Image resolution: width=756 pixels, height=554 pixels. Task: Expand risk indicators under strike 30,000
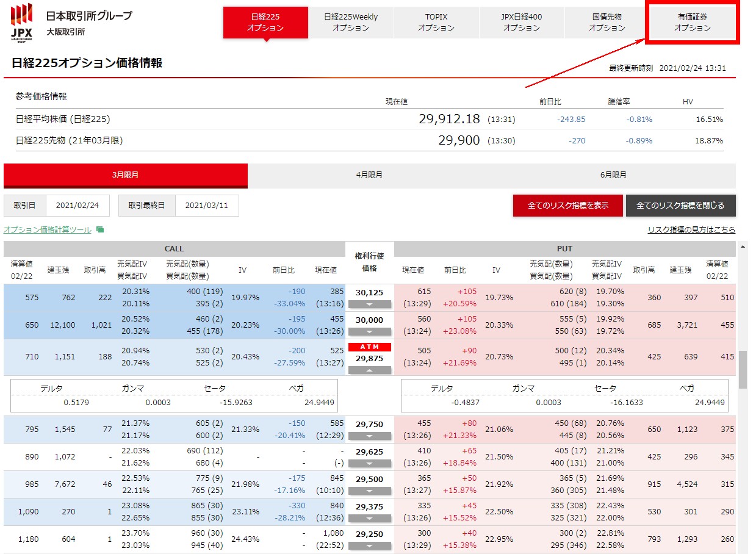(369, 331)
